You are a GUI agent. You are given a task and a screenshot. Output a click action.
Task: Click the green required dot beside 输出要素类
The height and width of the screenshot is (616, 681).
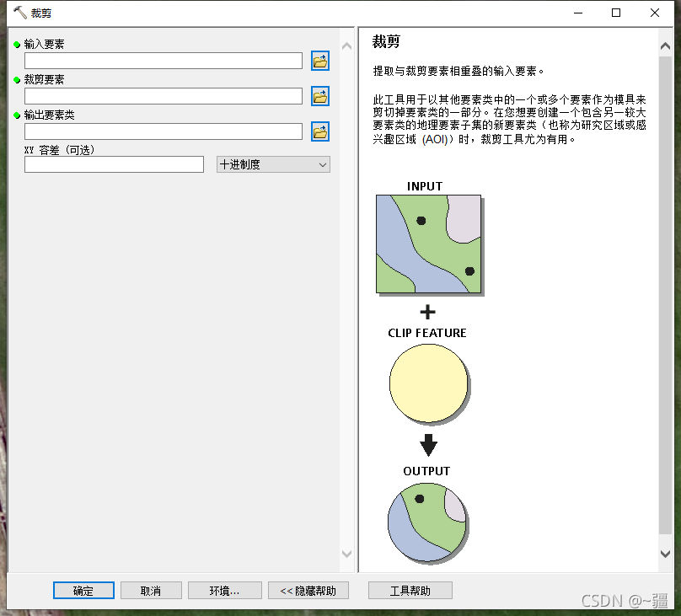coord(17,115)
